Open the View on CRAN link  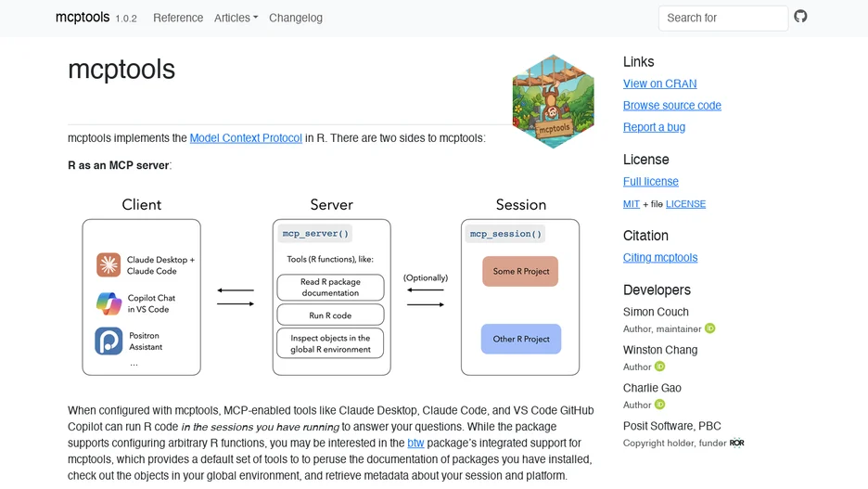pyautogui.click(x=660, y=84)
